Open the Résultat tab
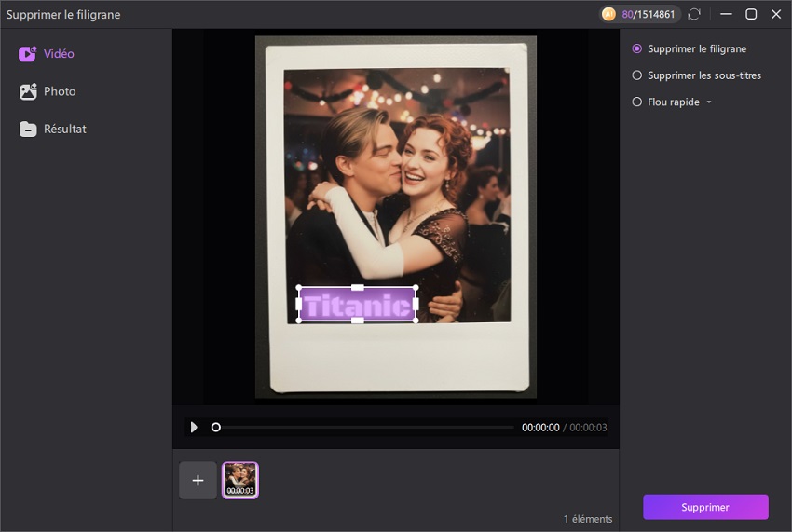 (x=64, y=130)
